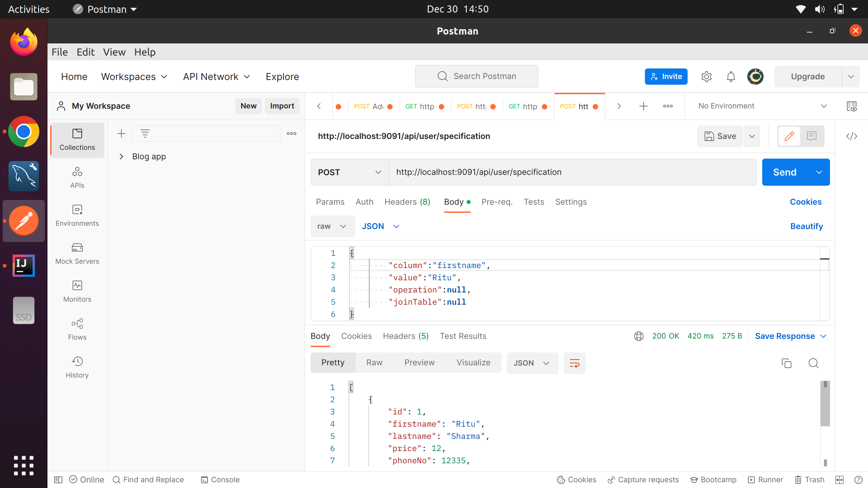The width and height of the screenshot is (868, 488).
Task: Open the Collections sidebar panel
Action: coord(77,140)
